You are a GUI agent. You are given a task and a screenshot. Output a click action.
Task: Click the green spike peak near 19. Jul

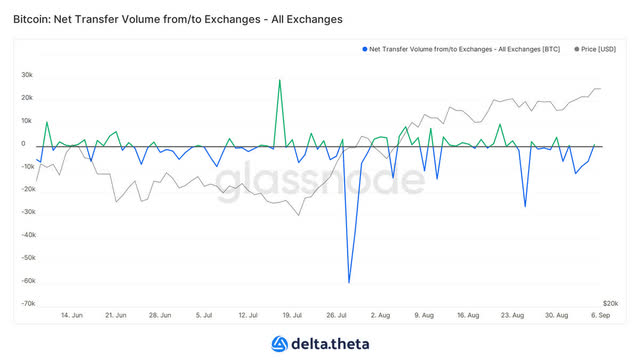280,80
